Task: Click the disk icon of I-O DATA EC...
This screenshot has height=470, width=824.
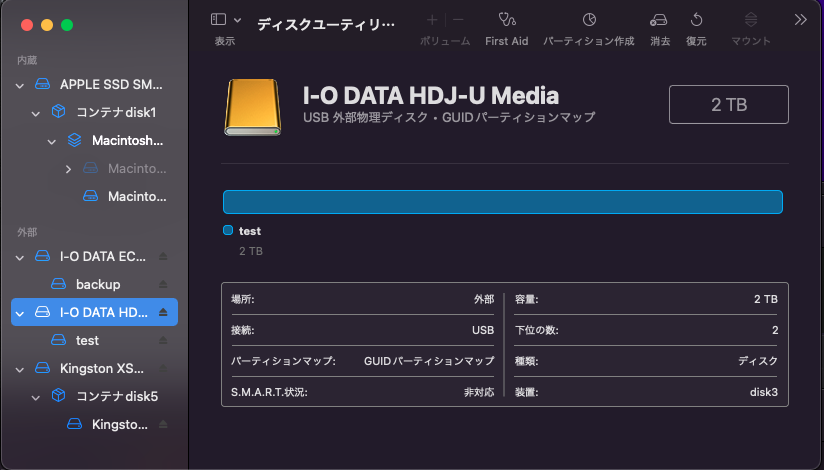Action: pos(42,256)
